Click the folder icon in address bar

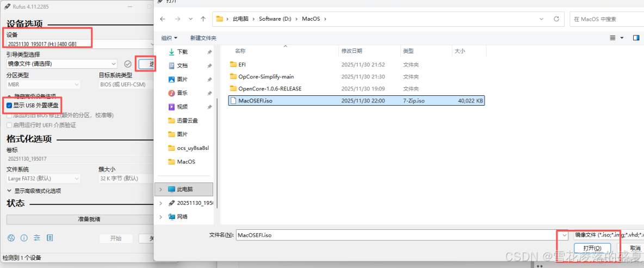(219, 19)
